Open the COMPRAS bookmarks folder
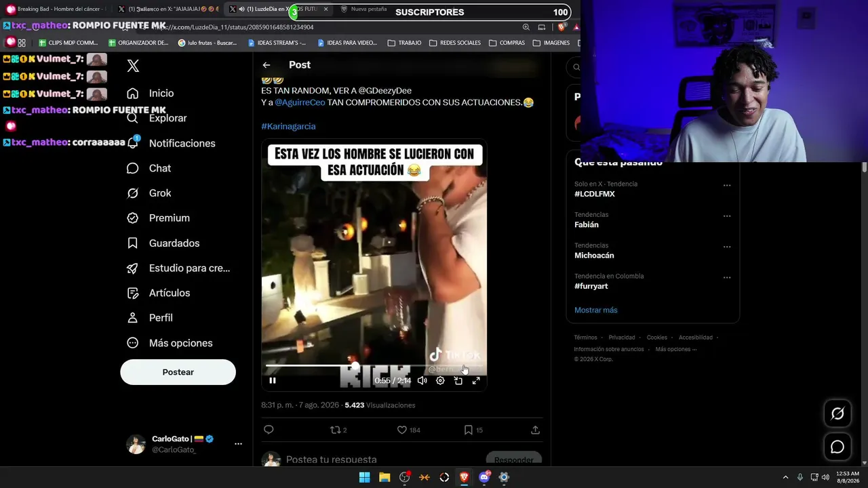Image resolution: width=868 pixels, height=488 pixels. [507, 43]
